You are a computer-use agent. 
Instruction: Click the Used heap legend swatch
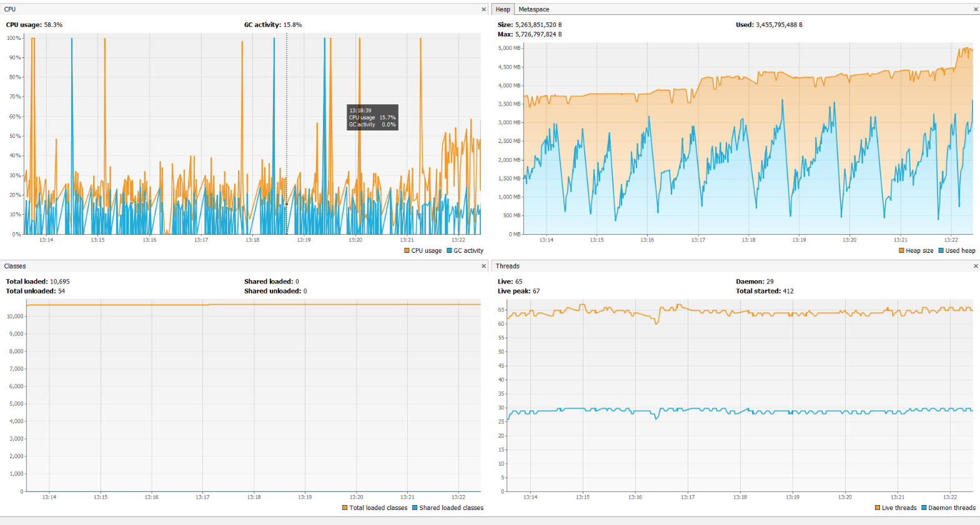(x=941, y=251)
